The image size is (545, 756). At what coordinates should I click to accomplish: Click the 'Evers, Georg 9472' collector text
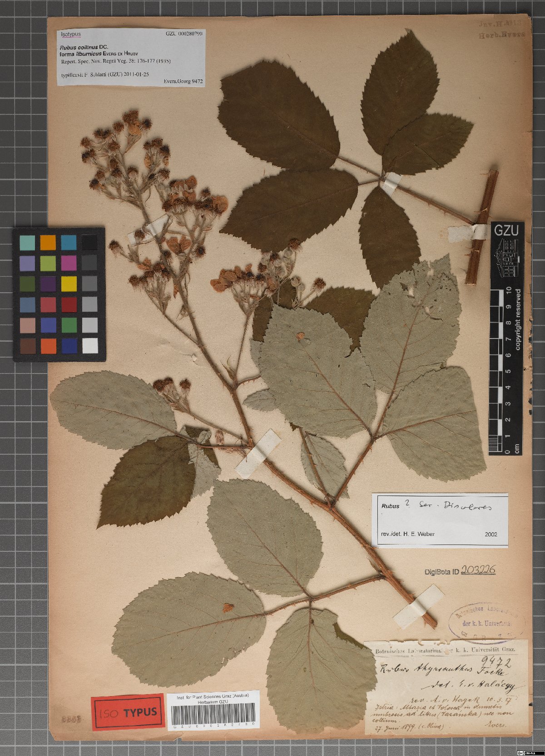[183, 82]
